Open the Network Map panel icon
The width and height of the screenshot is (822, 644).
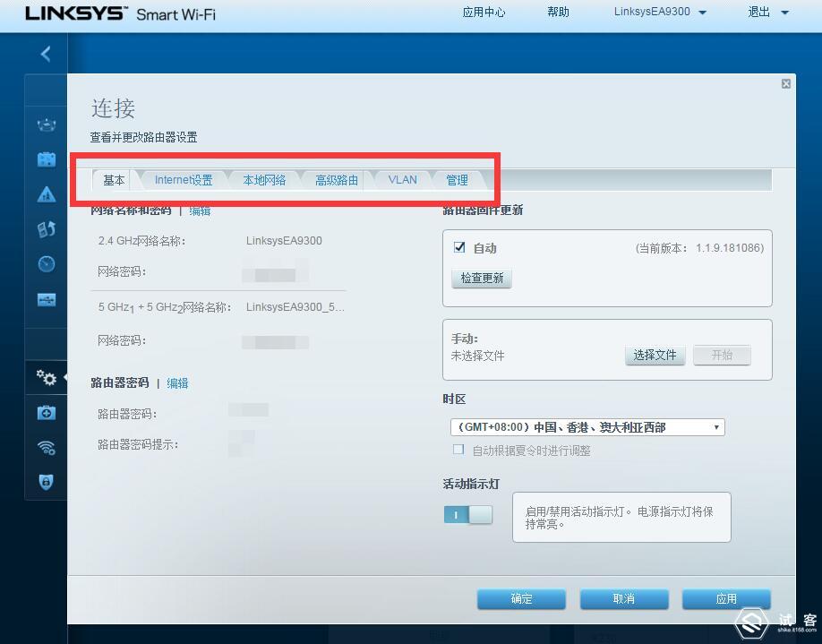point(47,125)
